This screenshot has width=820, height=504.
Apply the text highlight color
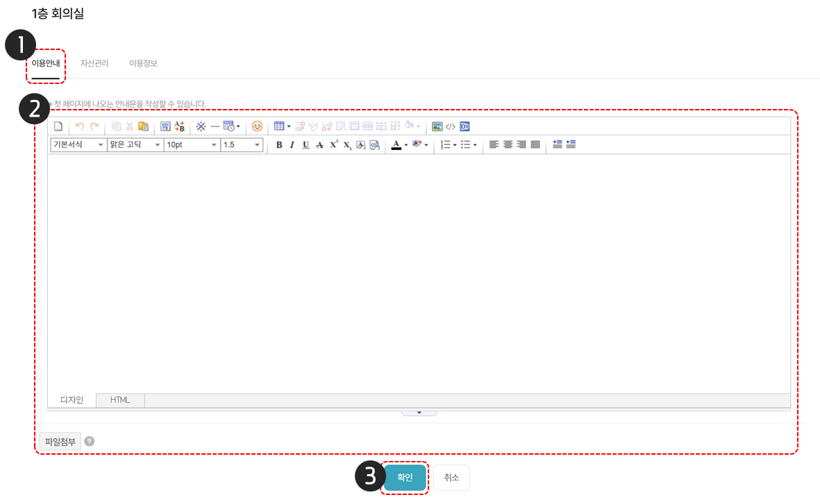[x=417, y=145]
